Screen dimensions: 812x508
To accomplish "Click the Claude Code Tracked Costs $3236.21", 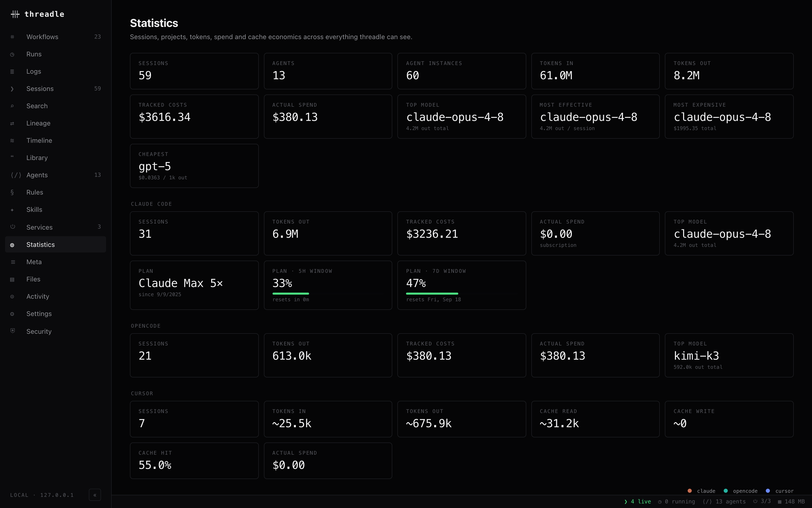I will click(432, 234).
